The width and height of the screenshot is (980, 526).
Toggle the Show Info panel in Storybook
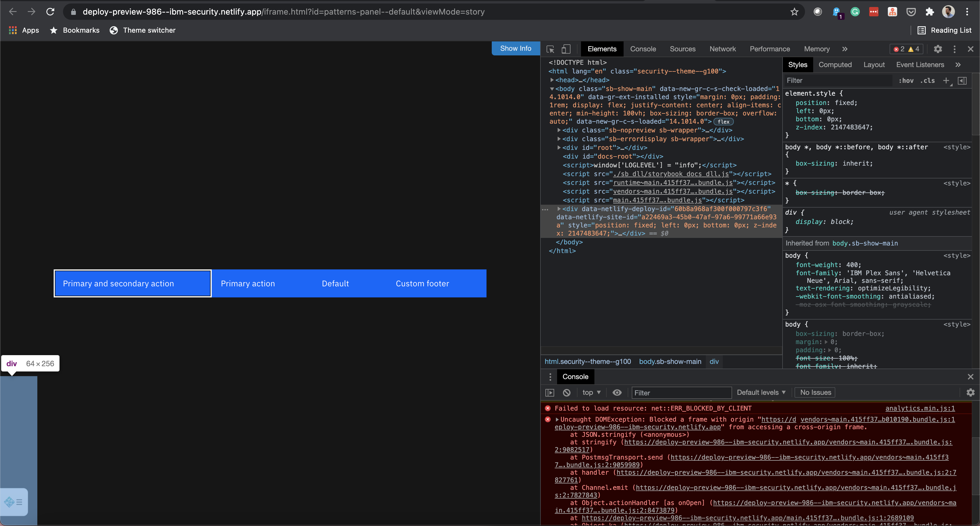coord(515,48)
